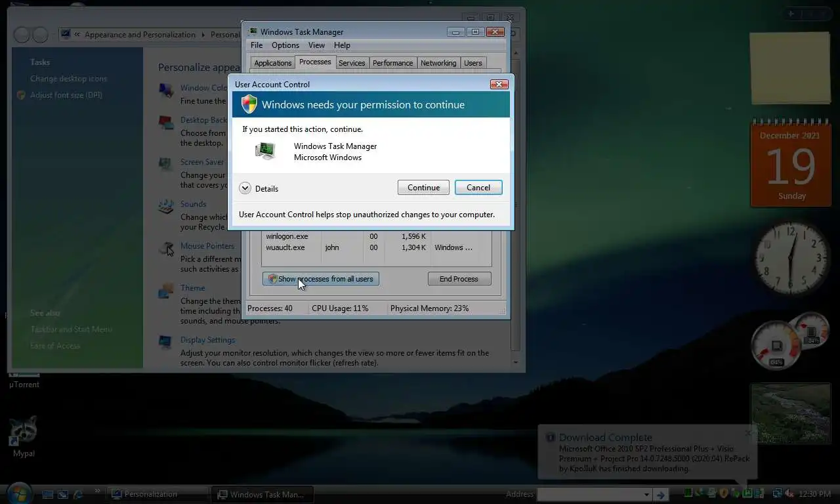840x504 pixels.
Task: Click Show processes from all users button
Action: coord(321,279)
